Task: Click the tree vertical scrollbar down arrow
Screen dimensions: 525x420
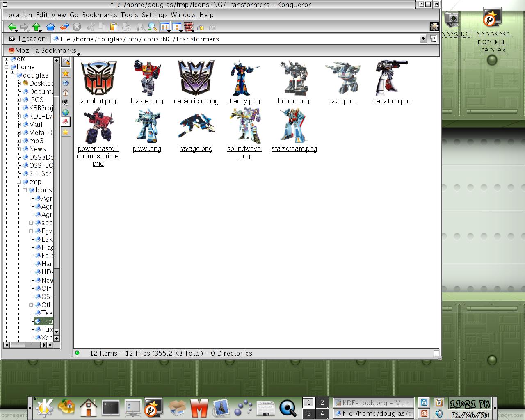Action: [x=57, y=338]
